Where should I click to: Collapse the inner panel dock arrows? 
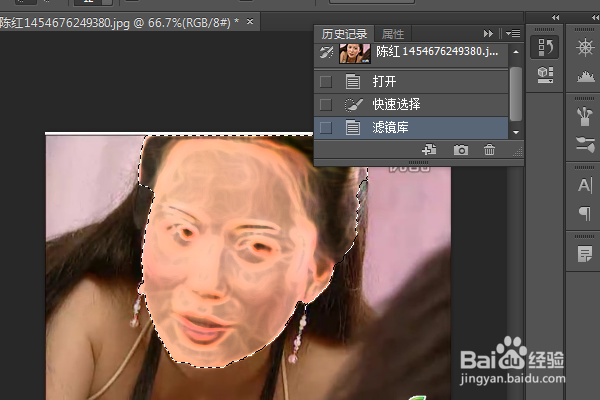556,17
